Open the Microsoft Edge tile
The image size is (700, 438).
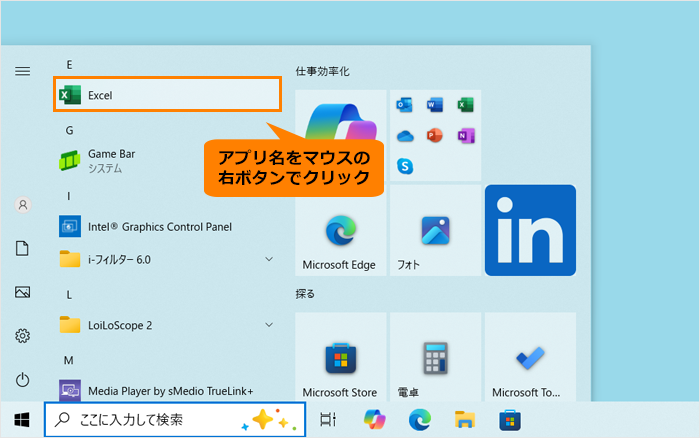341,230
